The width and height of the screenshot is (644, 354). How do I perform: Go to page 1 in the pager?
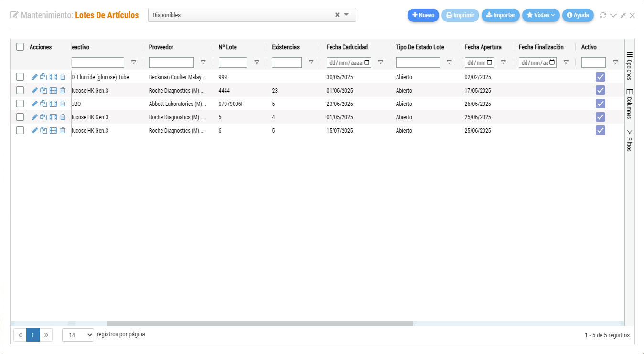click(32, 335)
